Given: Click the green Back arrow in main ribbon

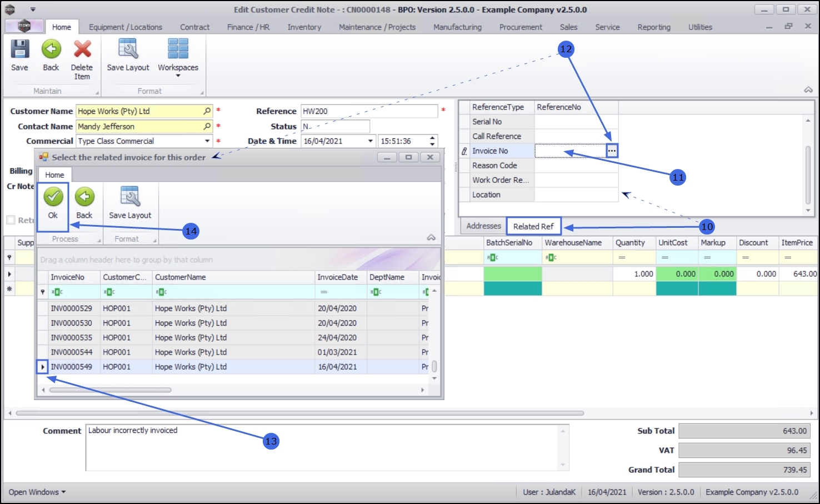Looking at the screenshot, I should (51, 49).
